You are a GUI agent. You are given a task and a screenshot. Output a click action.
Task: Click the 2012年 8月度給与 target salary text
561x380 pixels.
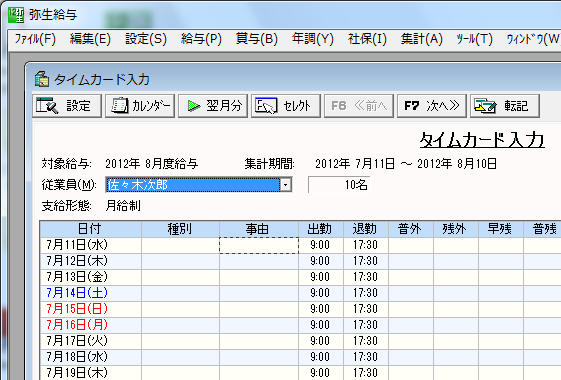tap(151, 164)
